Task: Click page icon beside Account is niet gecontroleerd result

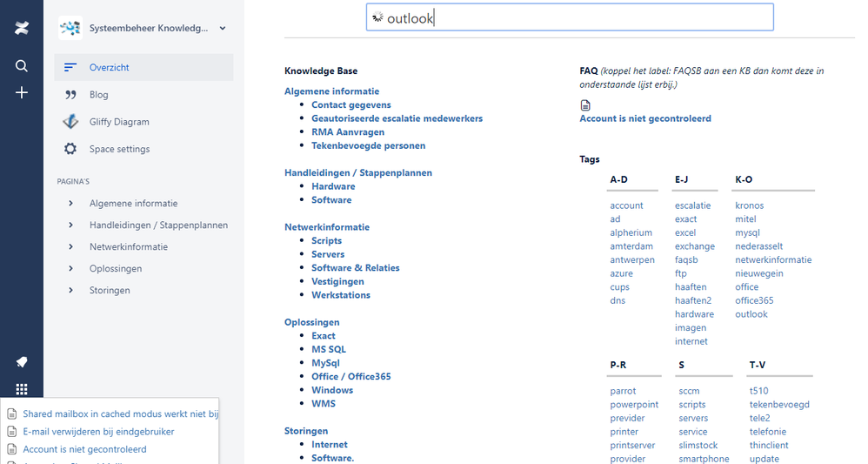Action: (x=11, y=449)
